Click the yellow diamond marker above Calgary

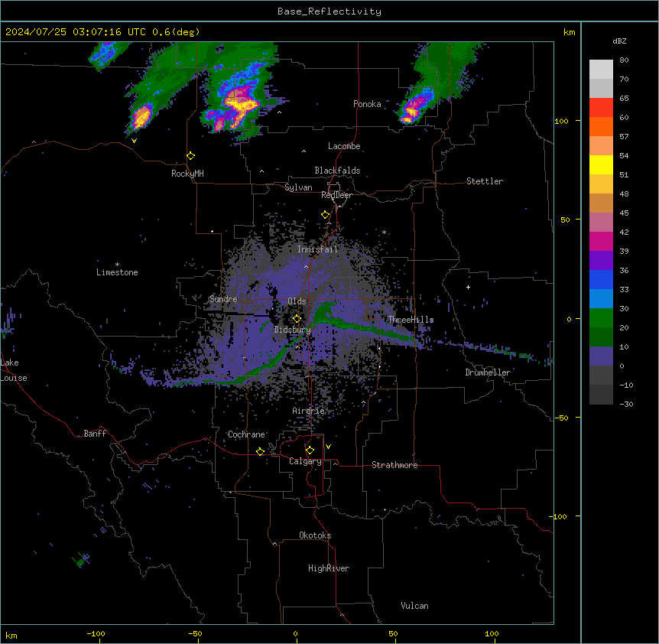(310, 450)
